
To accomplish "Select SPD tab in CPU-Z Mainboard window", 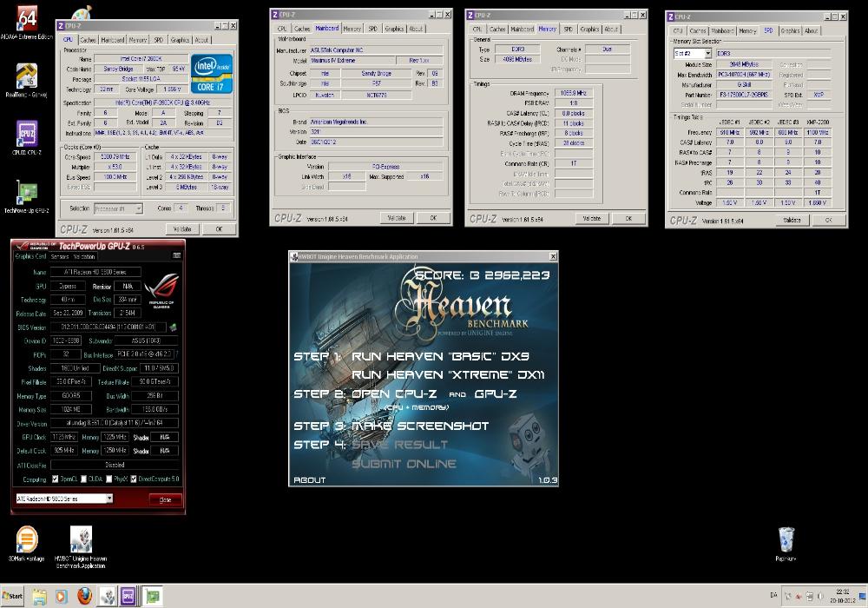I will pyautogui.click(x=373, y=29).
